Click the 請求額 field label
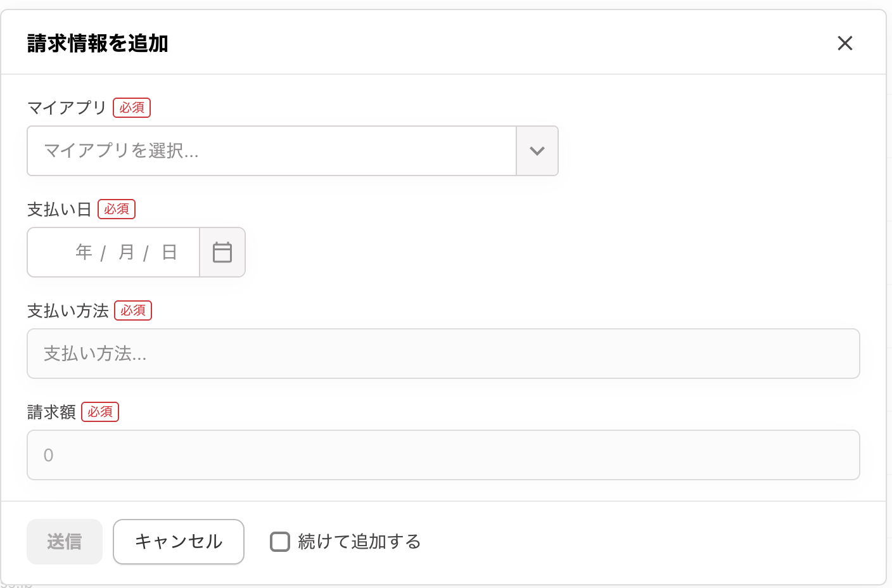892x588 pixels. click(51, 412)
